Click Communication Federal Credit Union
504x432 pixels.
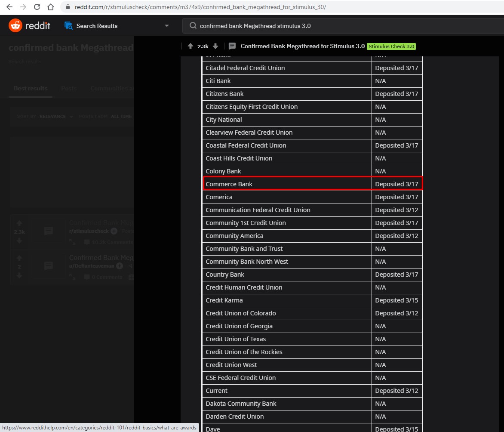[x=287, y=210]
